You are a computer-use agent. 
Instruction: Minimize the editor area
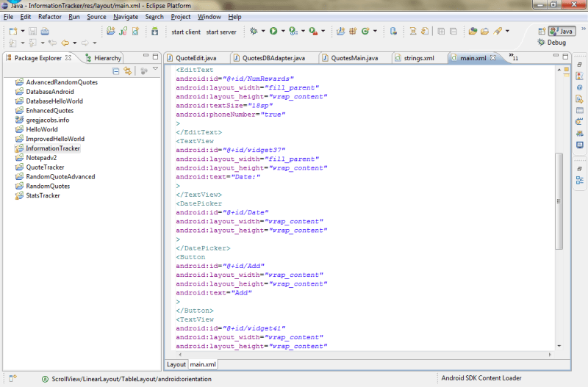click(556, 56)
